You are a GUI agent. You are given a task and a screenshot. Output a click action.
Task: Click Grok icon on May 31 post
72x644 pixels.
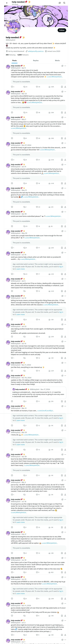click(x=62, y=188)
